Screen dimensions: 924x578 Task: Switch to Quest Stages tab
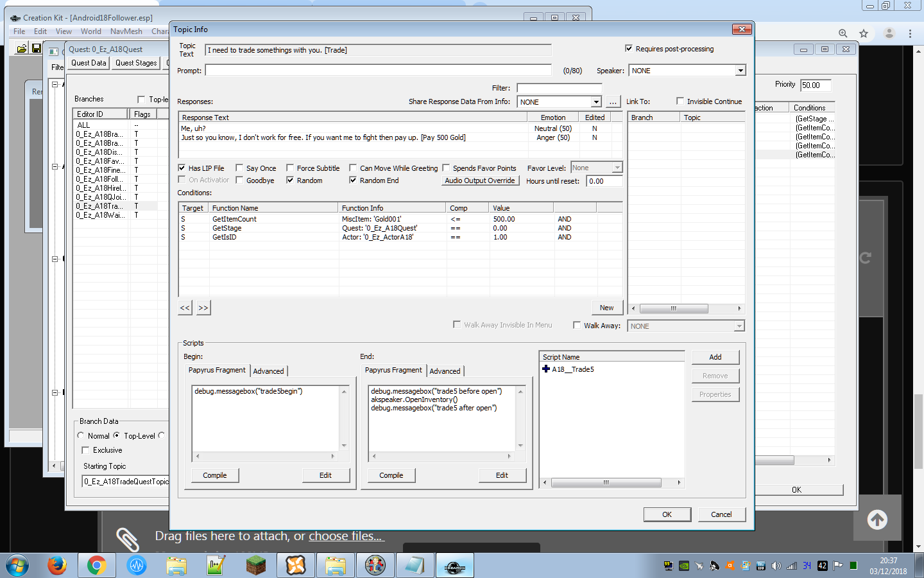[136, 63]
